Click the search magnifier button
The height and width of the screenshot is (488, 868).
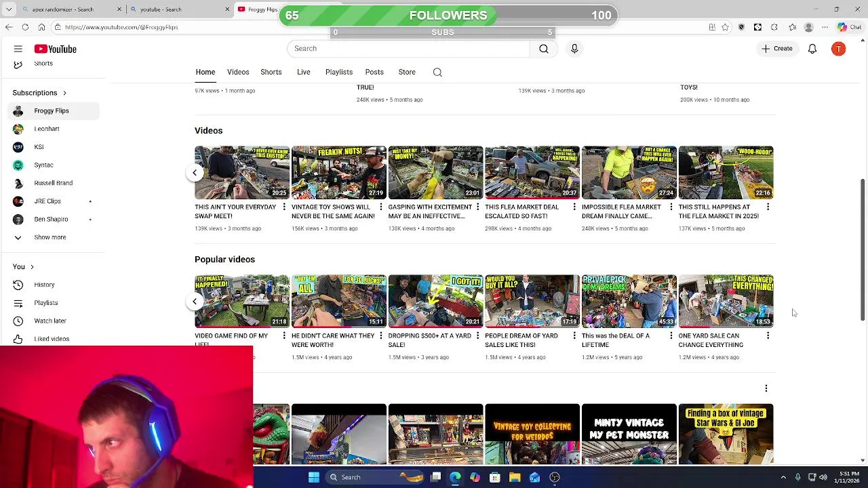coord(544,49)
